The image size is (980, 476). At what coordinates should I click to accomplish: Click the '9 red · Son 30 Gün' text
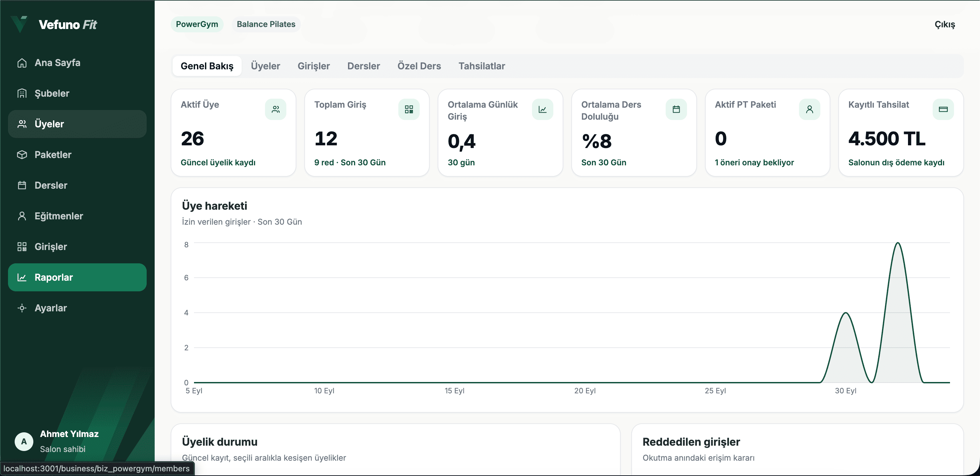350,162
